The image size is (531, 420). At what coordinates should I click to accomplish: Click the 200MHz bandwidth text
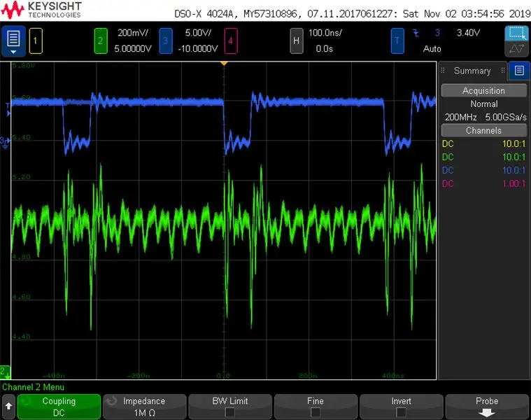(x=460, y=117)
